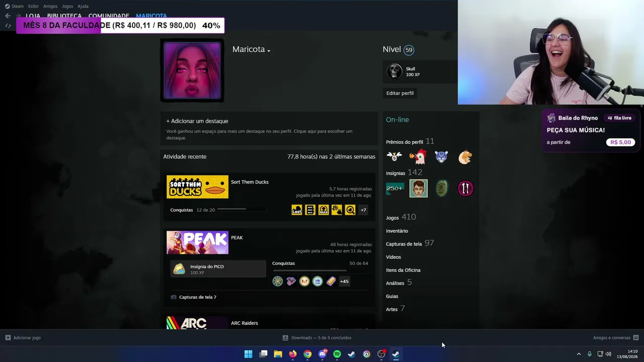
Task: Click the PEAK game banner
Action: click(197, 243)
